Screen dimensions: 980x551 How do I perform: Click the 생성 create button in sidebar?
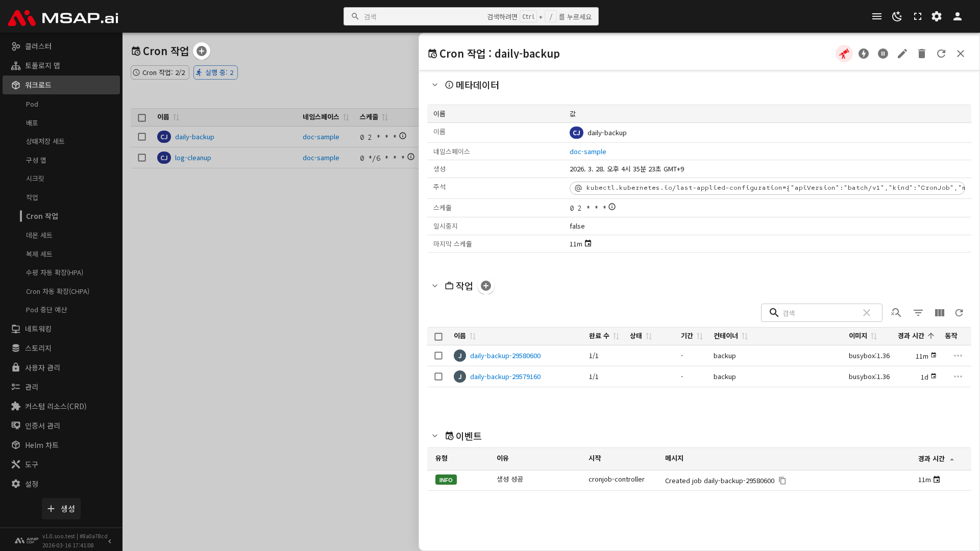point(61,509)
